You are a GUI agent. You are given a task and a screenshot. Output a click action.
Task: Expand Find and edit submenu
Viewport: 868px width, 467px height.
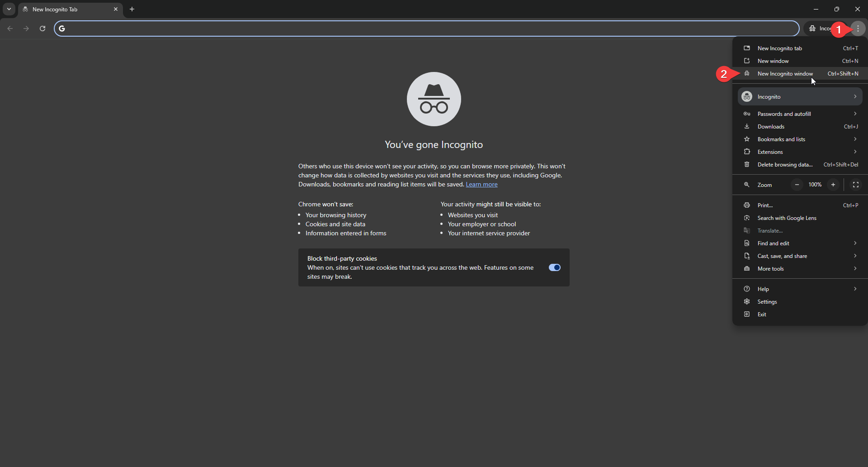coord(800,243)
